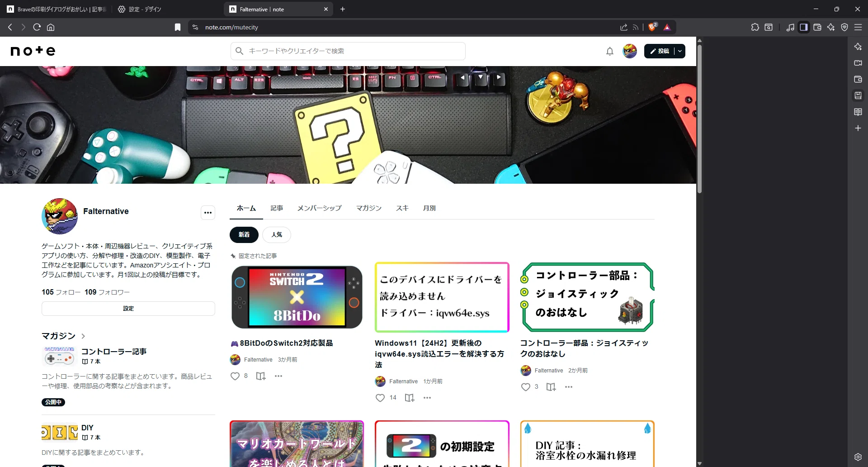Open the music playlist icon in the toolbar
This screenshot has width=868, height=467.
[790, 27]
